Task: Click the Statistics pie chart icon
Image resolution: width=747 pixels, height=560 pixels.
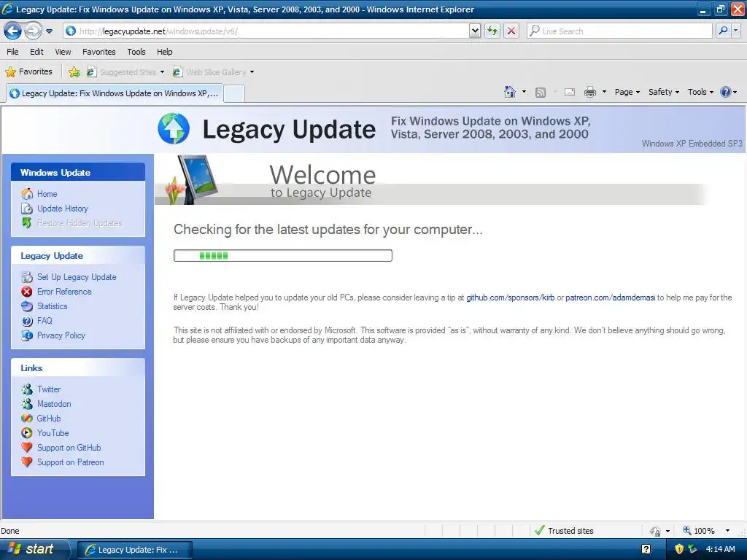Action: [x=27, y=306]
